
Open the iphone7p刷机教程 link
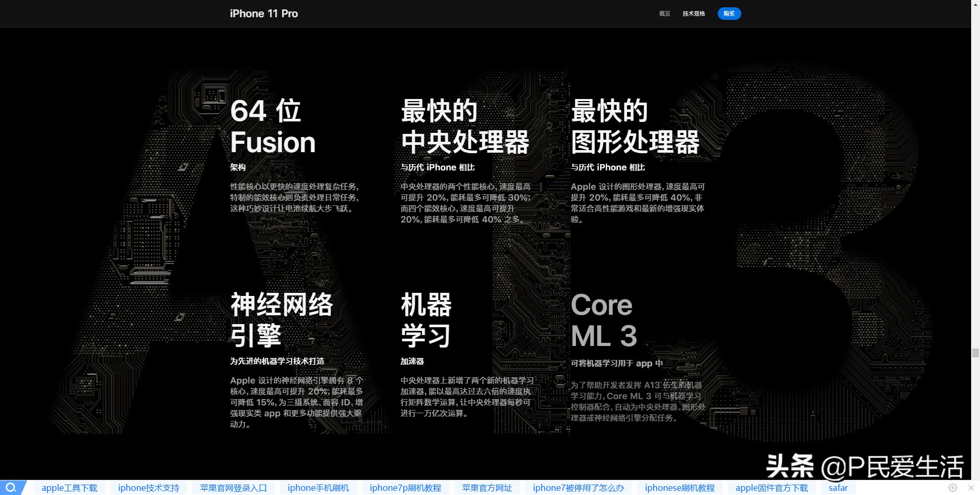pyautogui.click(x=406, y=488)
